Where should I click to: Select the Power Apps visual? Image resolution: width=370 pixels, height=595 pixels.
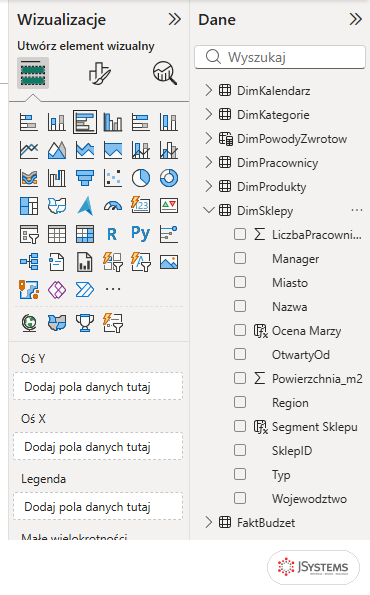coord(57,290)
